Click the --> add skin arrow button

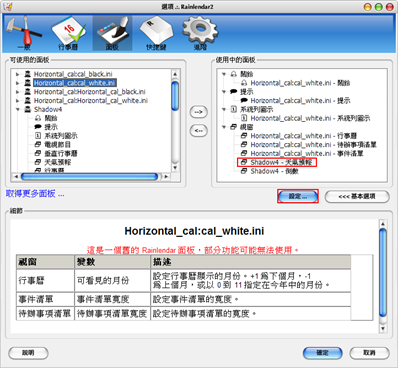[x=199, y=112]
